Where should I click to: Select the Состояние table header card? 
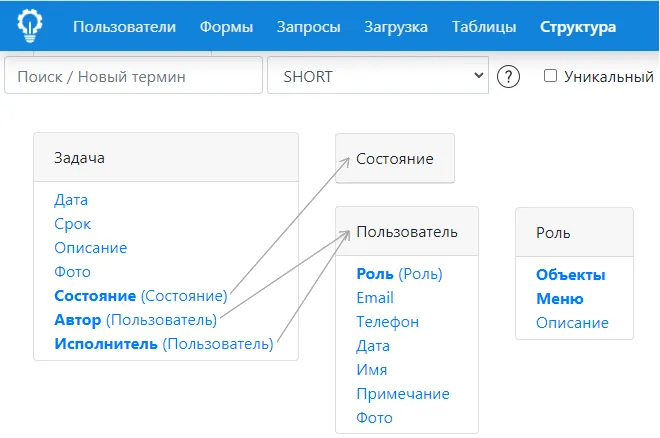point(395,158)
